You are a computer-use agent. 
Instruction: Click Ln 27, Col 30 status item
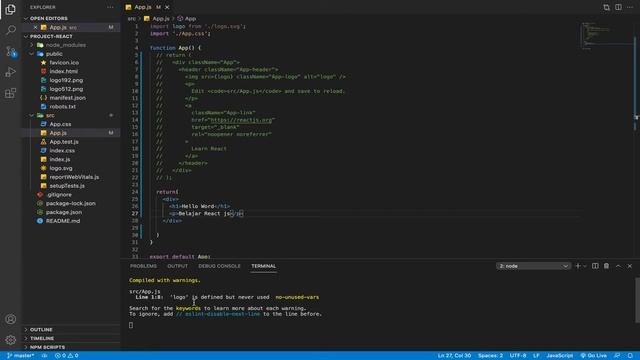(454, 356)
